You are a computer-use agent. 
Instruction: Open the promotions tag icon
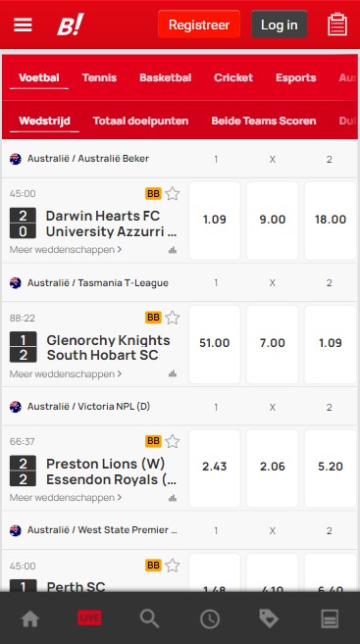[x=269, y=619]
